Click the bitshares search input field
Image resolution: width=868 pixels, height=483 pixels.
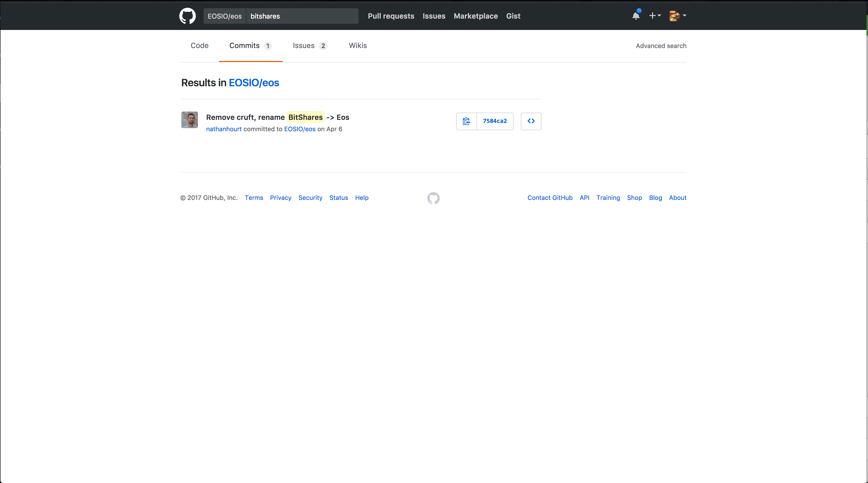click(x=302, y=16)
